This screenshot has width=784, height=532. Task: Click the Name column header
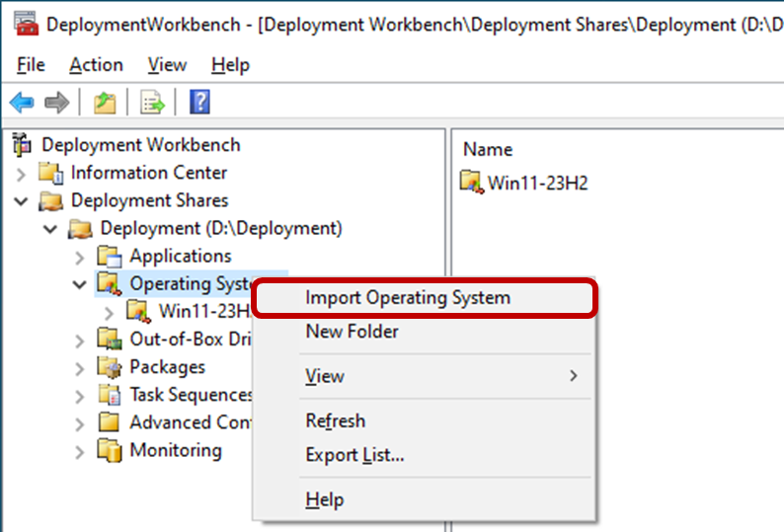488,150
